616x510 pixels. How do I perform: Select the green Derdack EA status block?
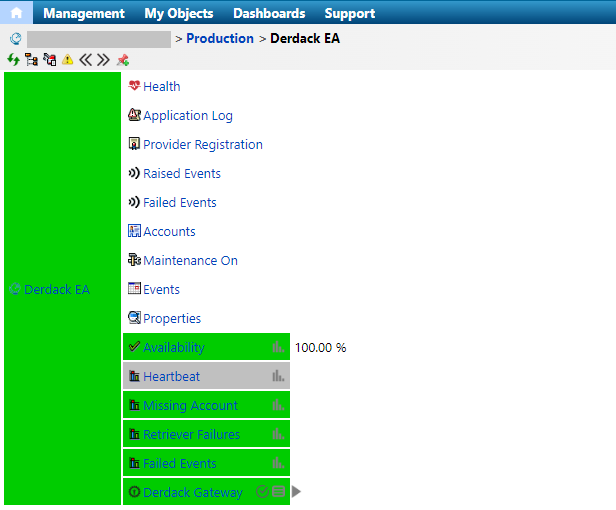pos(62,289)
